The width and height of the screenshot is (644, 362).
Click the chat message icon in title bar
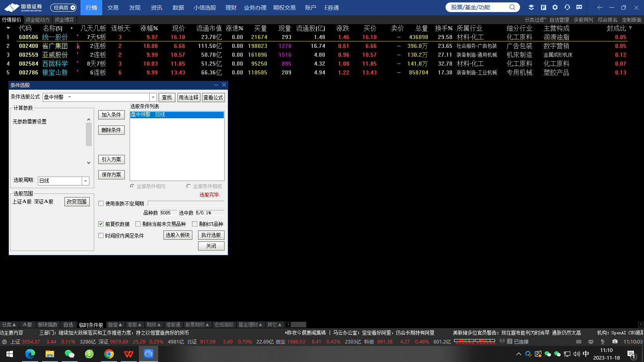point(579,7)
